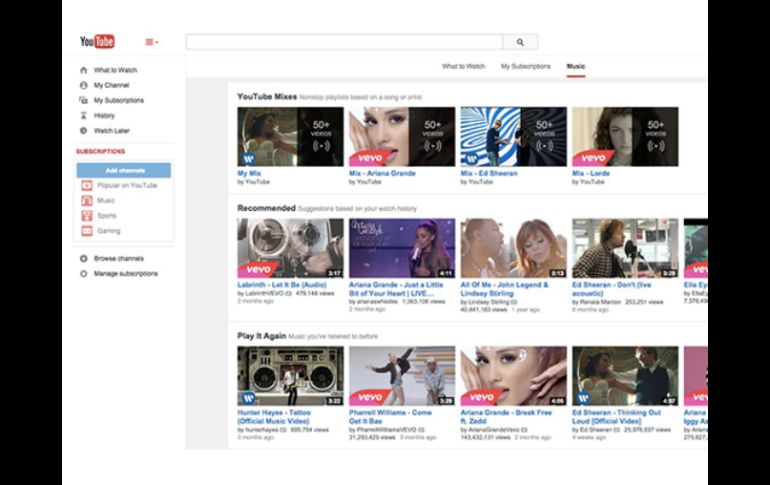Image resolution: width=770 pixels, height=485 pixels.
Task: Click the magnifying glass search button
Action: tap(520, 42)
